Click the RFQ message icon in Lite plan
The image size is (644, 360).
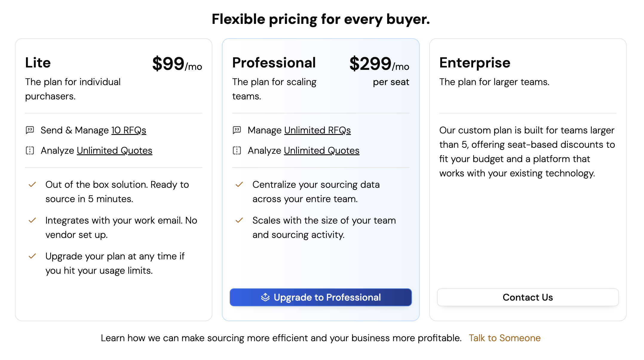pos(30,130)
